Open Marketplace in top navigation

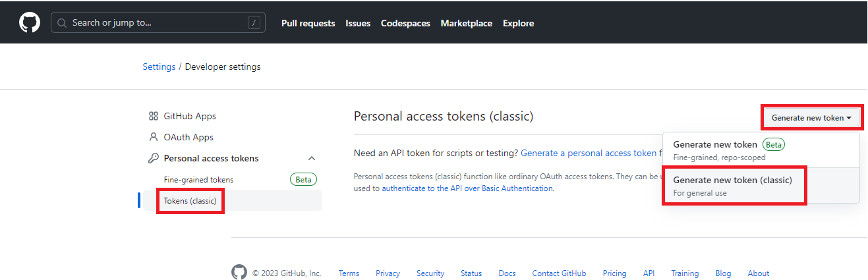(467, 23)
